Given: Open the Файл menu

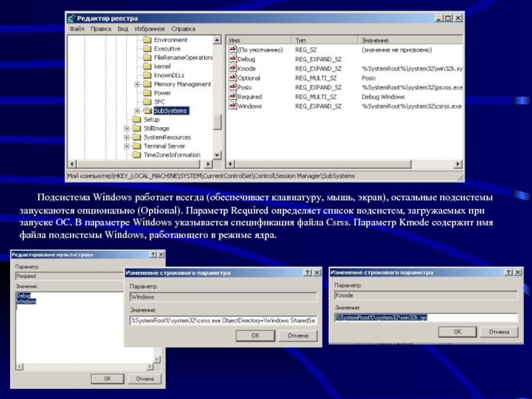Looking at the screenshot, I should [x=76, y=29].
